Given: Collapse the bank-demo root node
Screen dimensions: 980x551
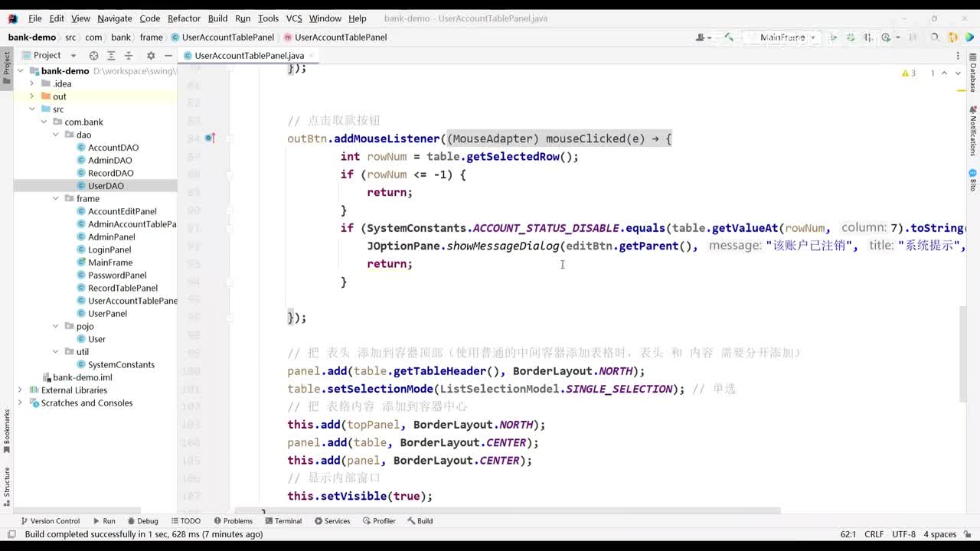Looking at the screenshot, I should 20,71.
